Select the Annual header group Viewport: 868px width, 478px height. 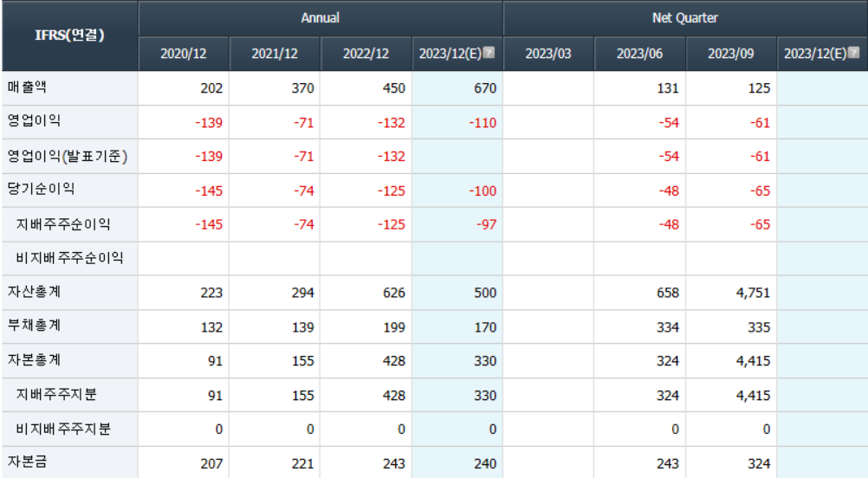click(x=321, y=18)
